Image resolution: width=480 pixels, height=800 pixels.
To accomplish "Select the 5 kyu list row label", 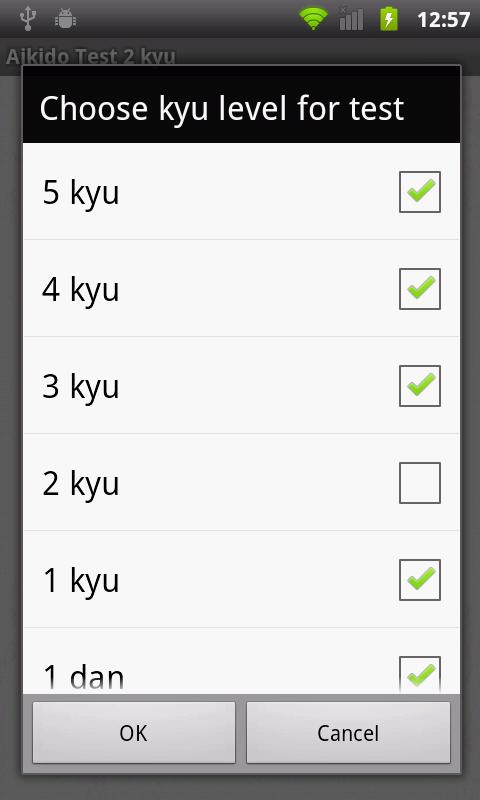I will pos(81,194).
